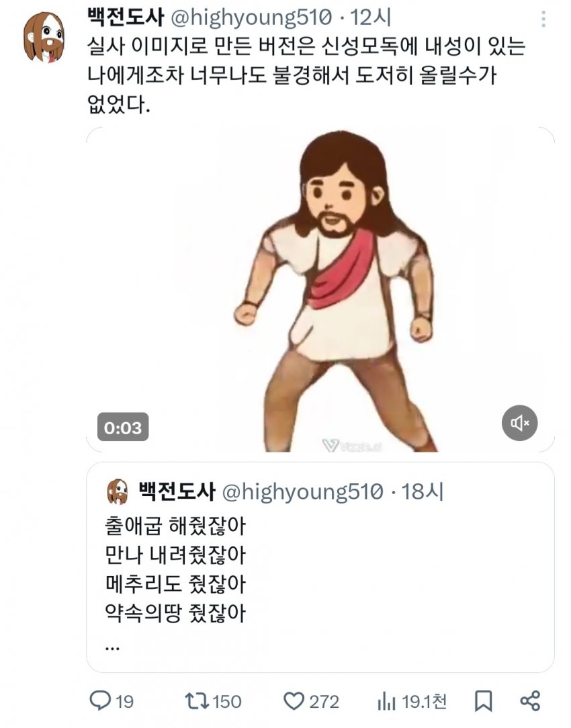This screenshot has height=728, width=571.
Task: Open the small avatar in quoted tweet
Action: [118, 491]
